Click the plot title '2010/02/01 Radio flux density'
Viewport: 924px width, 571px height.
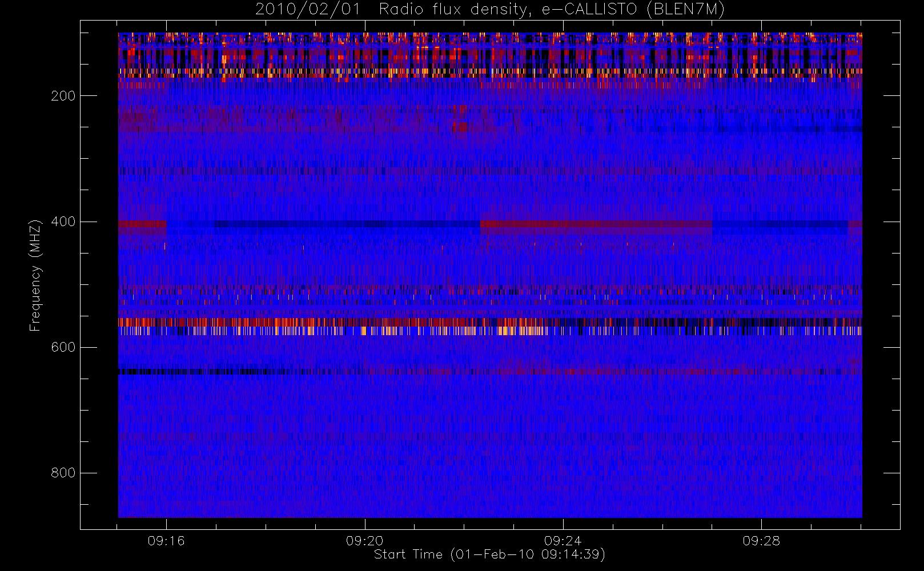[490, 10]
